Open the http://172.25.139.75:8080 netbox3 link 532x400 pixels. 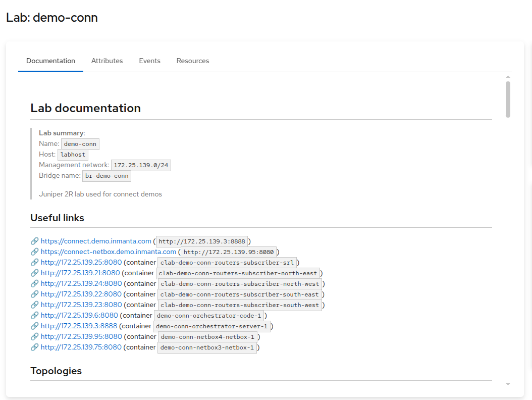[x=81, y=347]
